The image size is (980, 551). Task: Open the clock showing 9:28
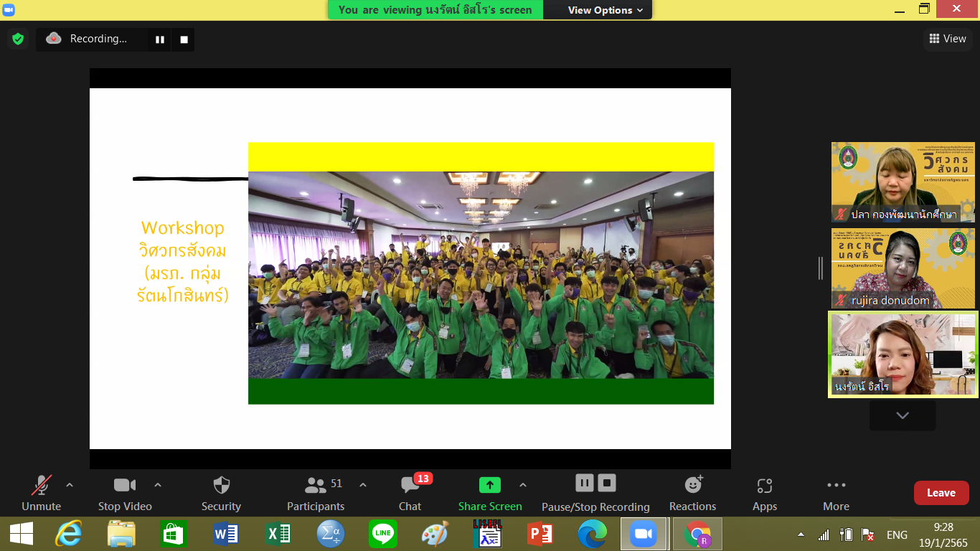(x=943, y=534)
